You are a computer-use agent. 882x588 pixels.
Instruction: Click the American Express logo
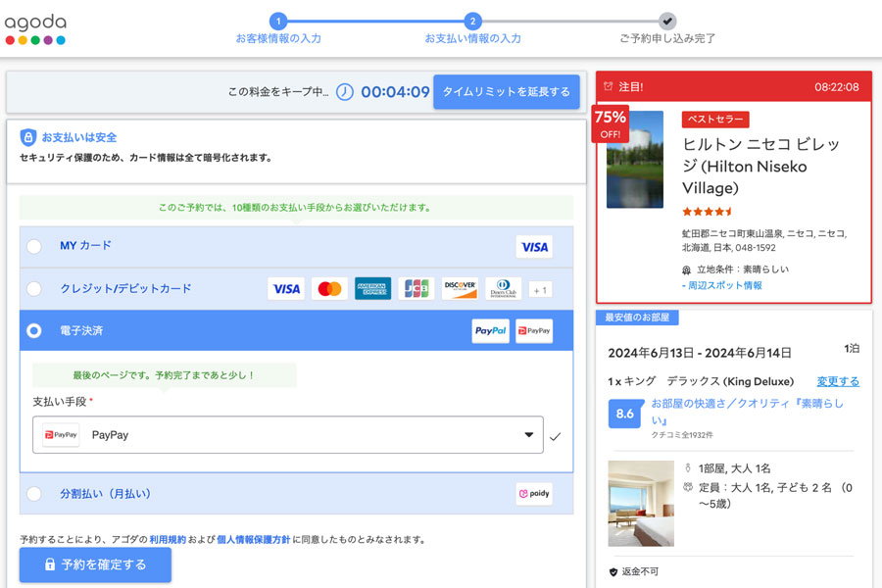[x=373, y=289]
